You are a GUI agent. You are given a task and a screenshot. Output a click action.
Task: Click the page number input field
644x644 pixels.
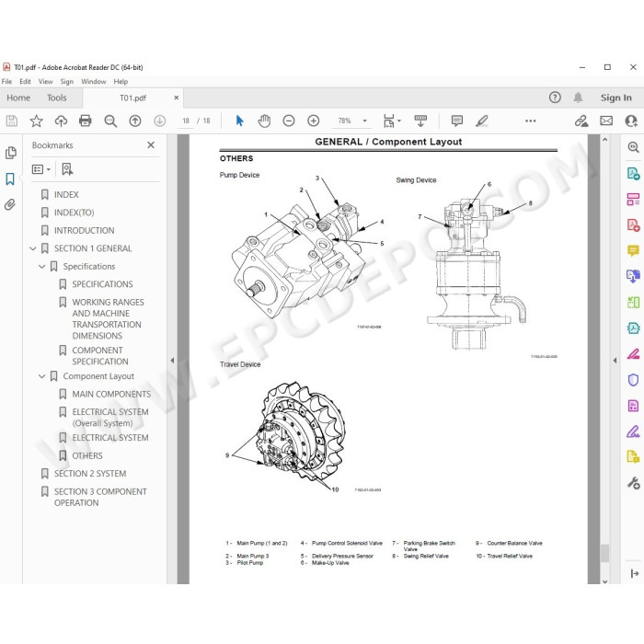pos(186,121)
